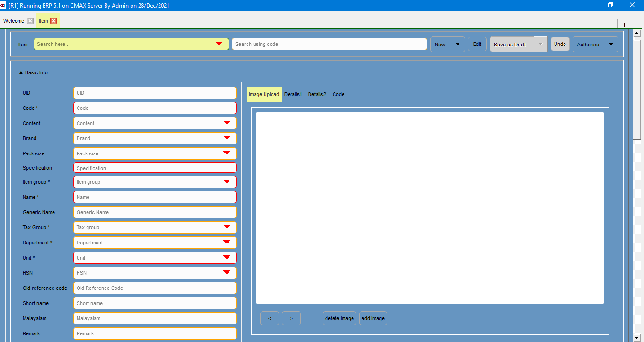Click the Search using code field
644x342 pixels.
pyautogui.click(x=329, y=44)
